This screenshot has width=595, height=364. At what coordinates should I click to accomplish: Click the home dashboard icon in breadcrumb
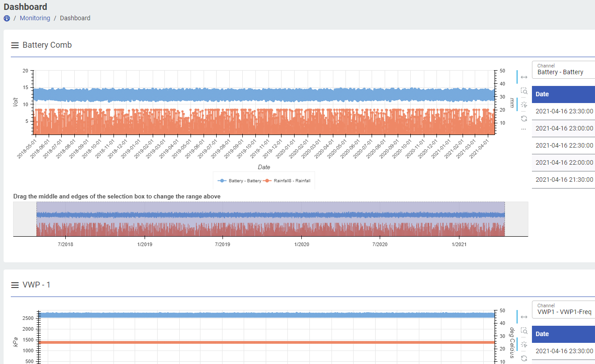click(x=7, y=18)
